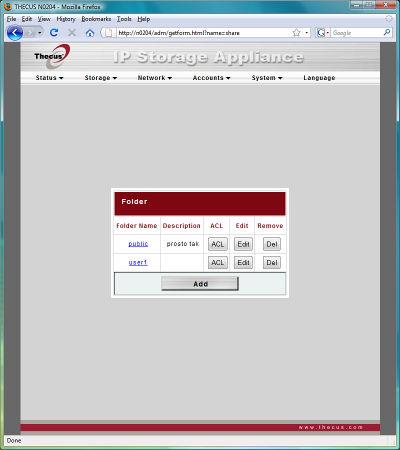Click the stop loading X icon
Viewport: 400px width, 450px height.
72,33
